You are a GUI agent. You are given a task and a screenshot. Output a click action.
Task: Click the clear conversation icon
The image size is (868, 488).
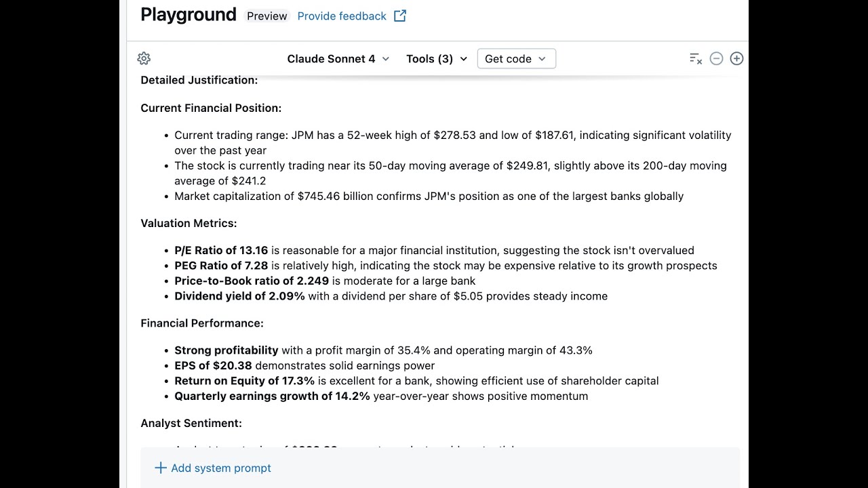695,58
